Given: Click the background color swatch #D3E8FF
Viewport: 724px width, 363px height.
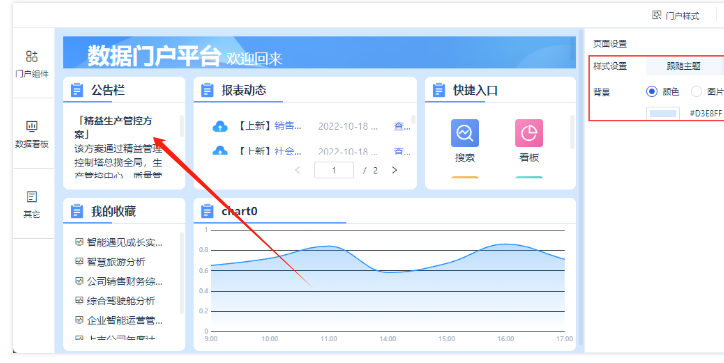Looking at the screenshot, I should click(x=663, y=113).
